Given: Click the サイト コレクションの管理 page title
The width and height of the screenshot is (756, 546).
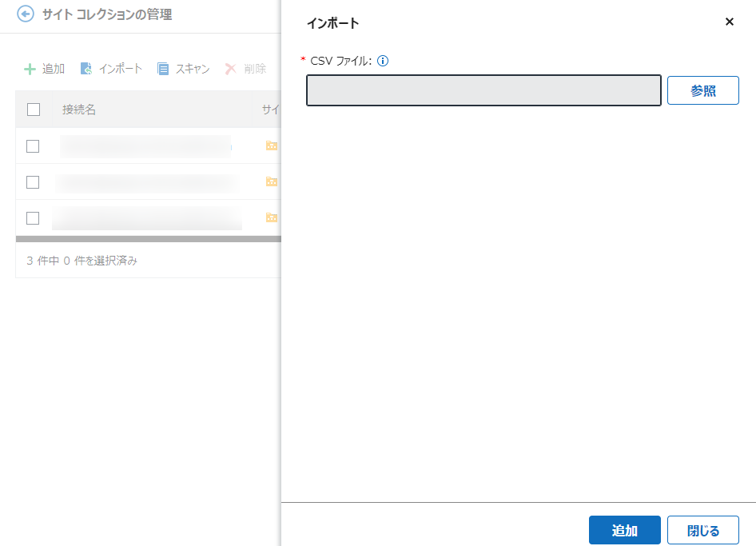Looking at the screenshot, I should tap(107, 14).
